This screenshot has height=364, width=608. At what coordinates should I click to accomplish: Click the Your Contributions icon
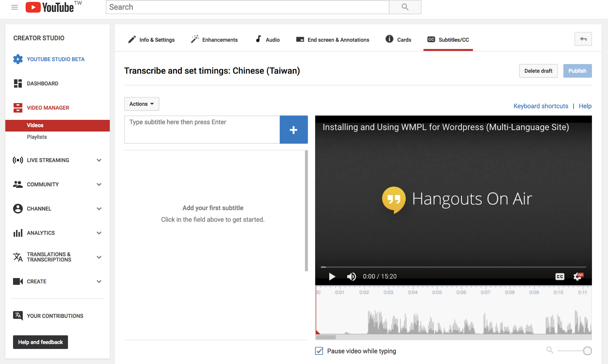point(18,316)
